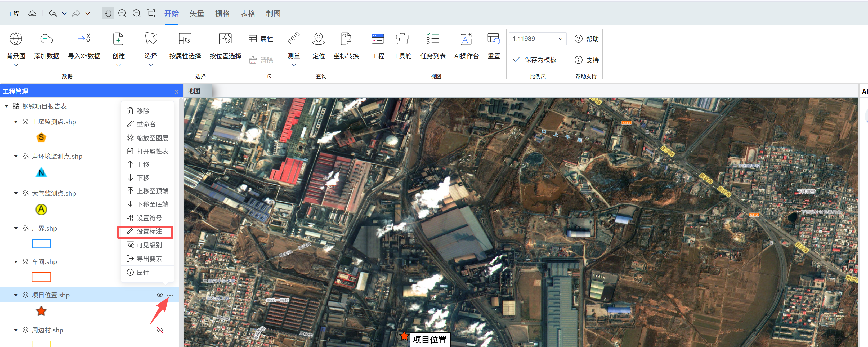Viewport: 868px width, 347px height.
Task: Show the hidden 周边村.shp layer
Action: tap(160, 330)
